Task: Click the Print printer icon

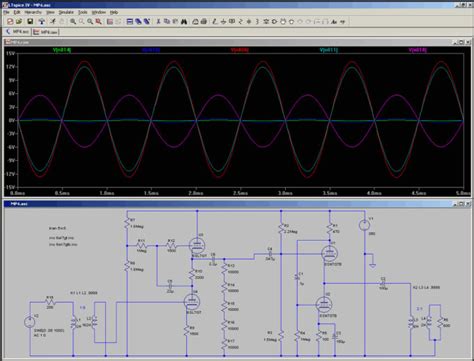Action: pos(204,22)
